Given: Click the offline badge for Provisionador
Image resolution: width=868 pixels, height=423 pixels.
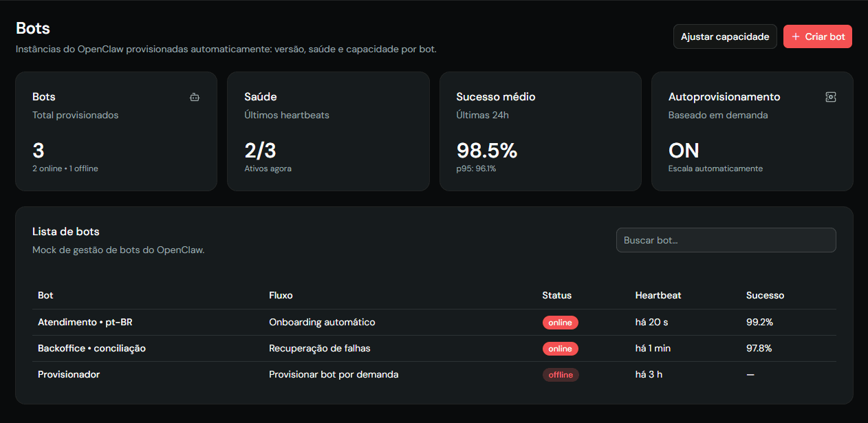Looking at the screenshot, I should tap(561, 375).
